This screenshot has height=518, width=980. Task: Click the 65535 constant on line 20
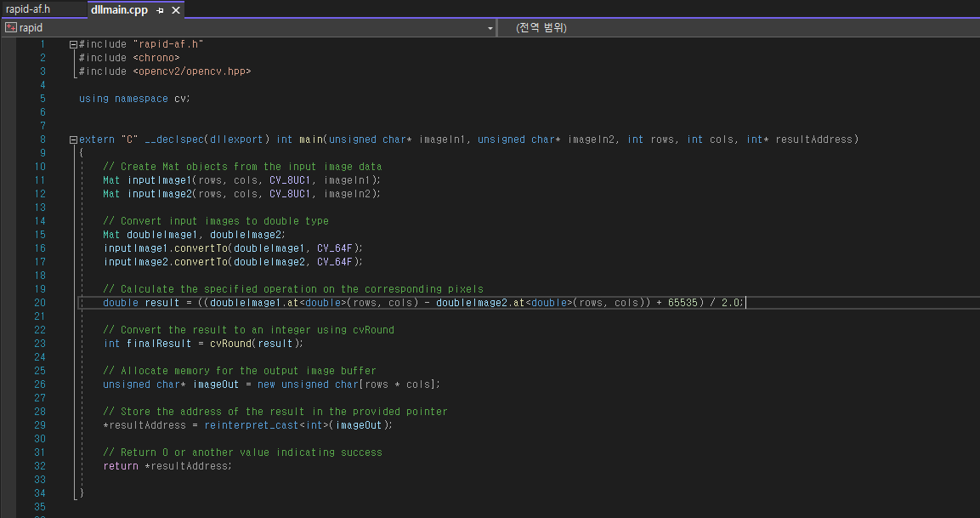(683, 303)
